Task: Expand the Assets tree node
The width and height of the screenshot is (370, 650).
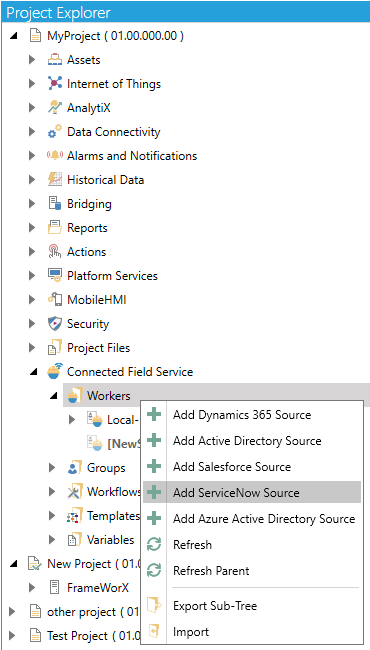Action: click(32, 60)
